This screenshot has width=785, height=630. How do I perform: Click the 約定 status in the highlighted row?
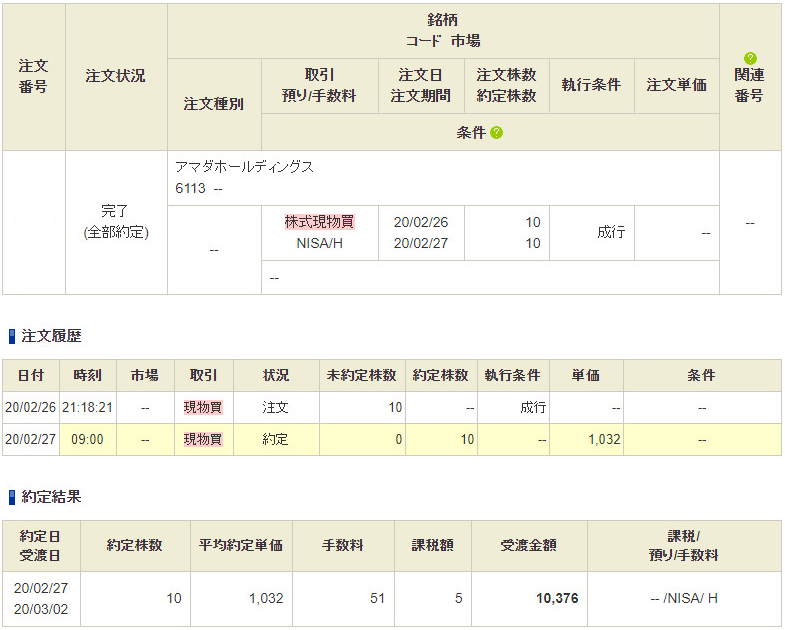tap(275, 439)
